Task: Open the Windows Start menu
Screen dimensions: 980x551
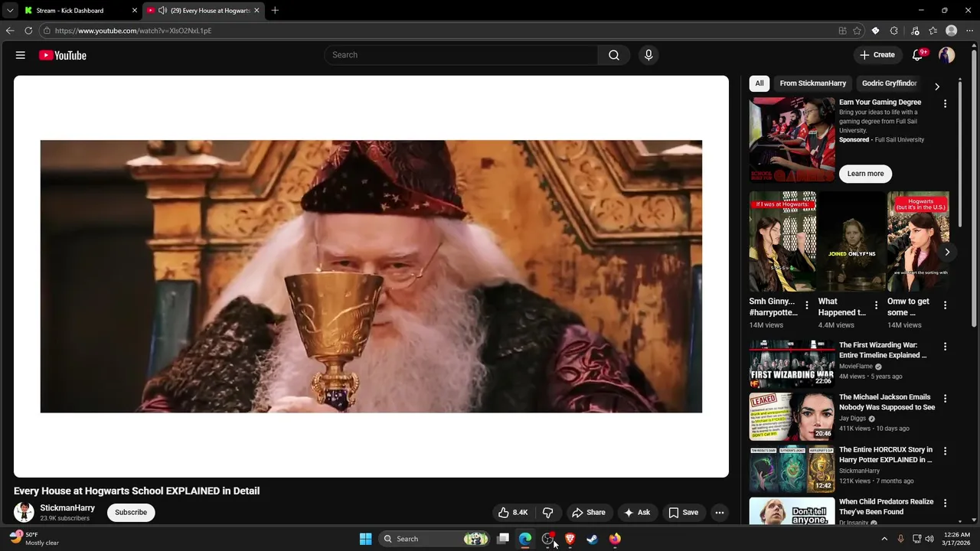Action: (x=366, y=539)
